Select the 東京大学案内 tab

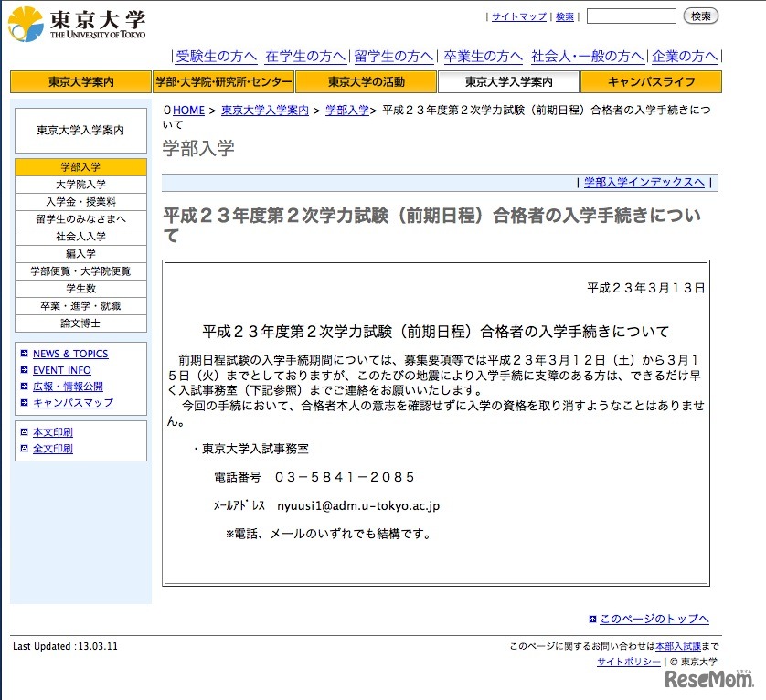pos(80,81)
